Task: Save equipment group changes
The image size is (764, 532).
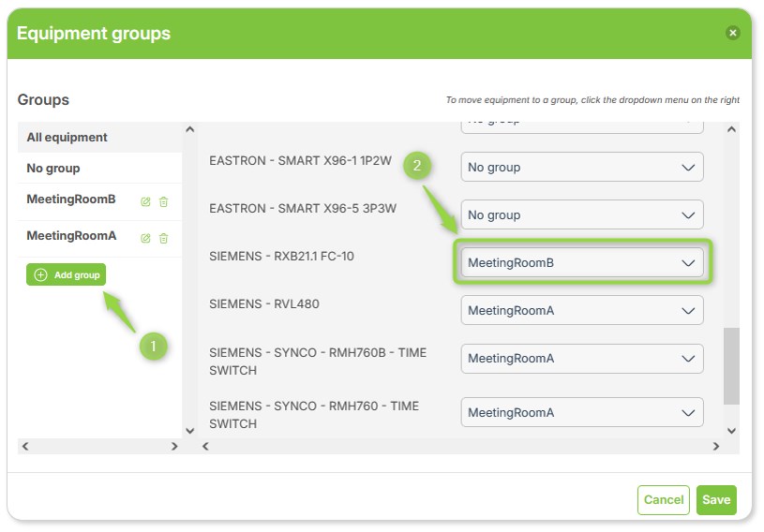Action: click(716, 499)
